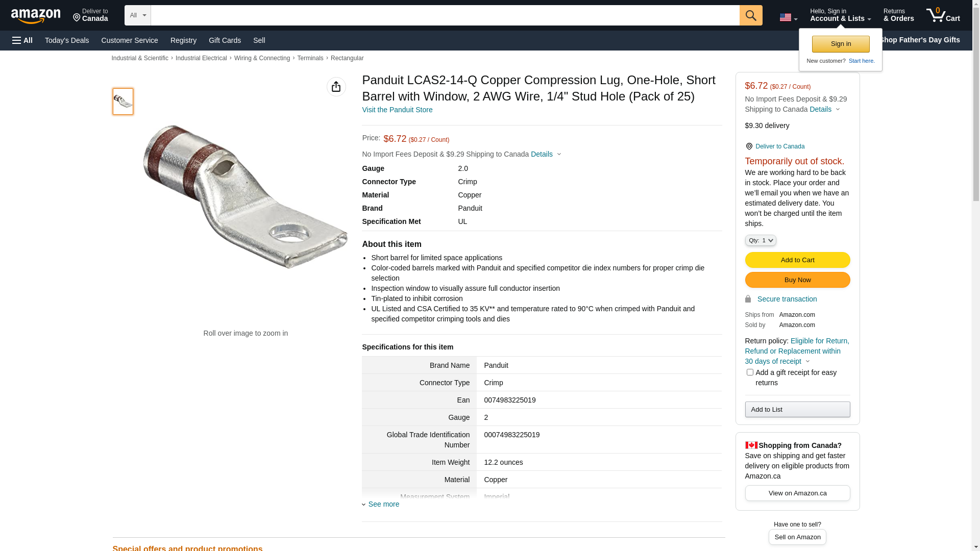Click the search magnifier button
The image size is (980, 551).
pyautogui.click(x=751, y=15)
